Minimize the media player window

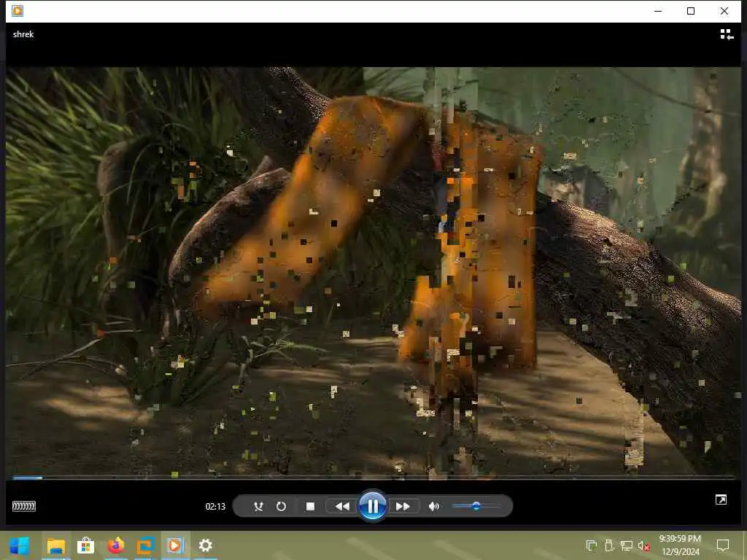click(658, 11)
